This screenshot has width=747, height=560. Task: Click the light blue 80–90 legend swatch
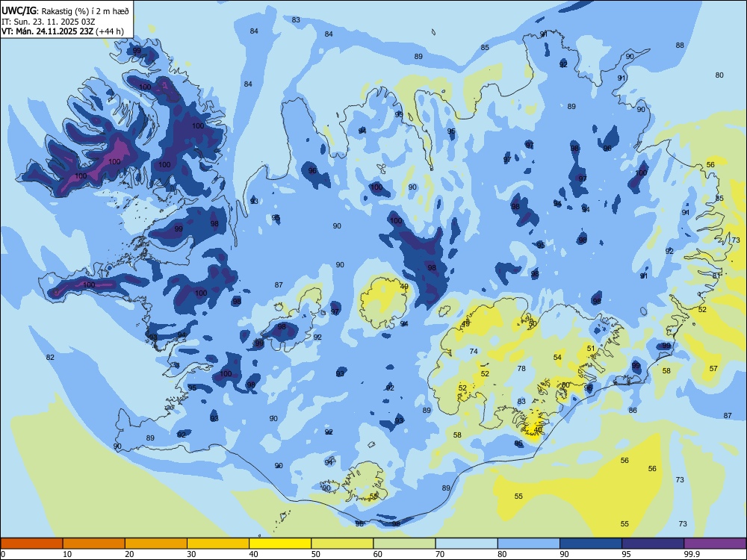(529, 544)
